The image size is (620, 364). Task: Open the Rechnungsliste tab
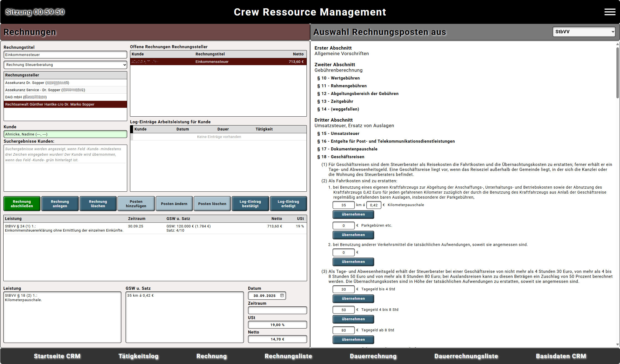click(x=288, y=356)
